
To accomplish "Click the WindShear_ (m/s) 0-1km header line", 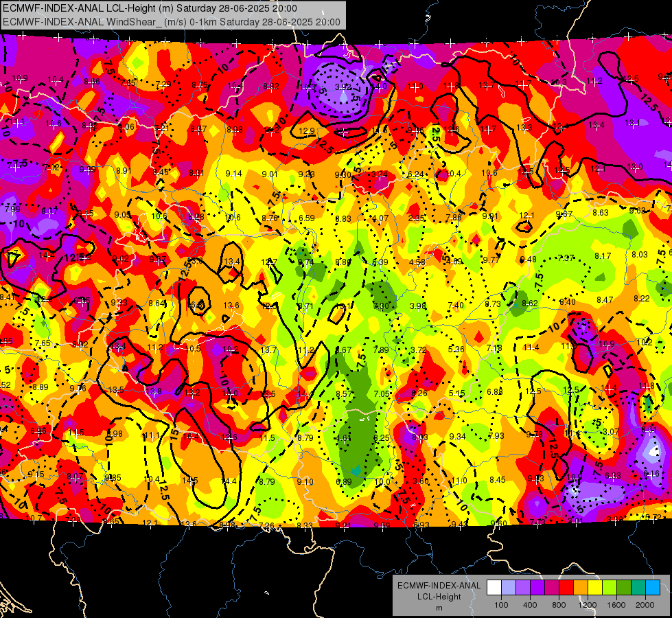I will click(172, 22).
